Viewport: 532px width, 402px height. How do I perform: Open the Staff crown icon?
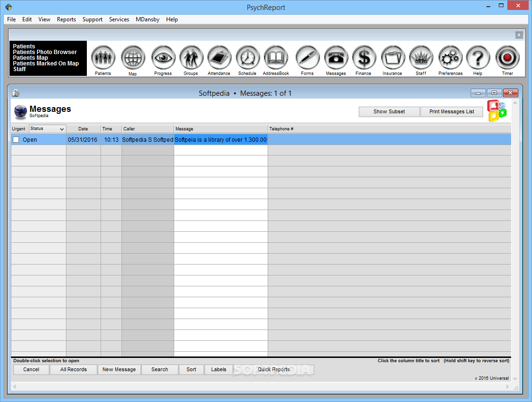421,57
